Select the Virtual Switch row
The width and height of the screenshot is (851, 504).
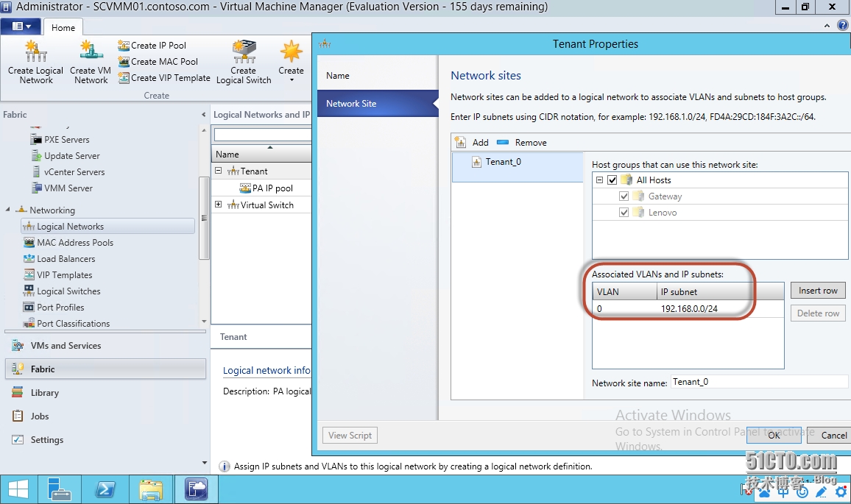pyautogui.click(x=261, y=205)
